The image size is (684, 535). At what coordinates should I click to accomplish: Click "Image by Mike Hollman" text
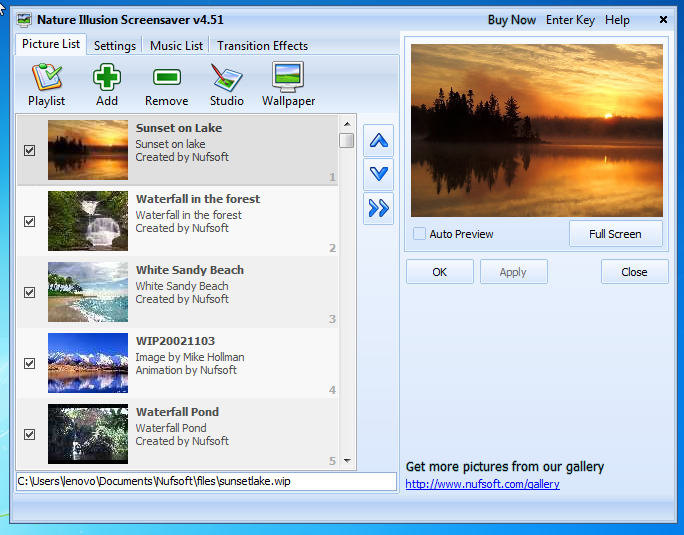click(x=190, y=357)
